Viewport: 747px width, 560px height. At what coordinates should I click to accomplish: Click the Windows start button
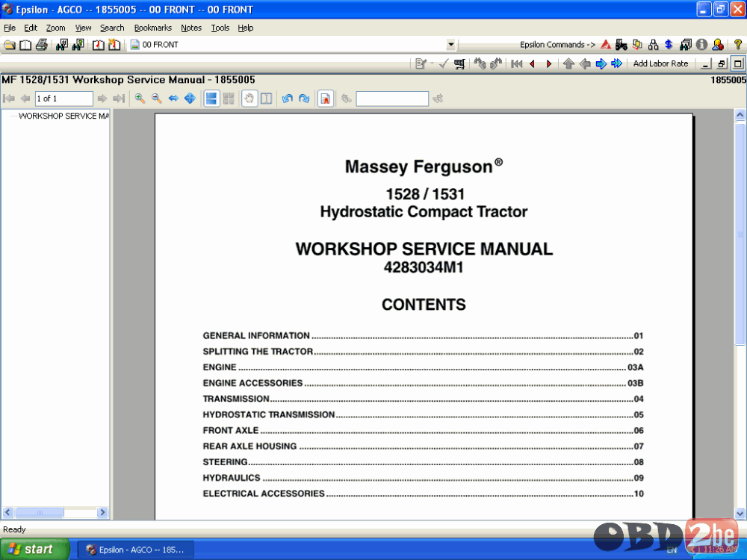tap(34, 550)
